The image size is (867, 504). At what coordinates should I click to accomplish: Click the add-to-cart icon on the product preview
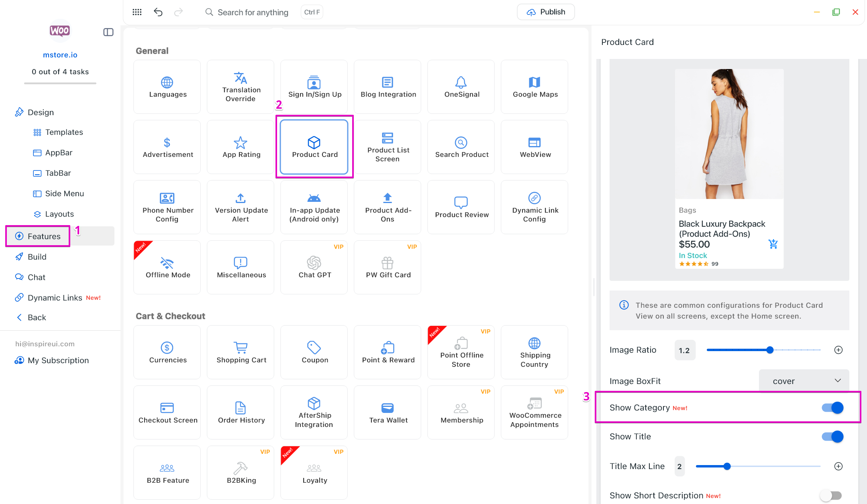(x=773, y=244)
